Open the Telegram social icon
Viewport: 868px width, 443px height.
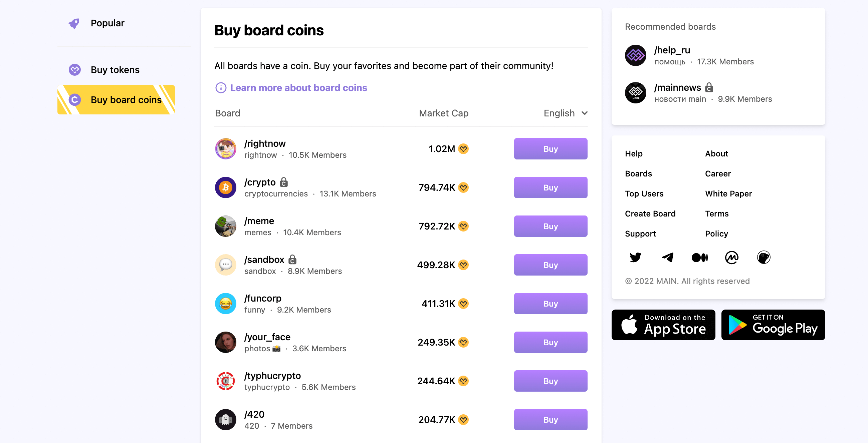(667, 258)
